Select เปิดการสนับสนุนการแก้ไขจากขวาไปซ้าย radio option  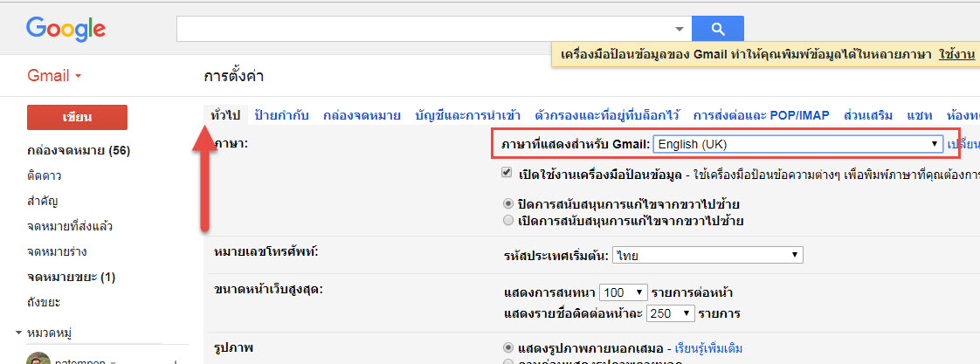508,221
